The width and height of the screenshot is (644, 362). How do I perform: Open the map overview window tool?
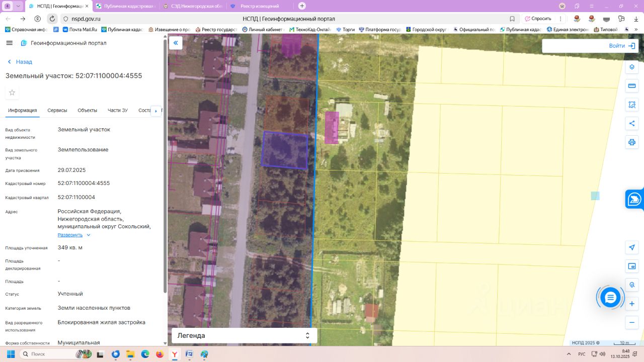pos(632,266)
